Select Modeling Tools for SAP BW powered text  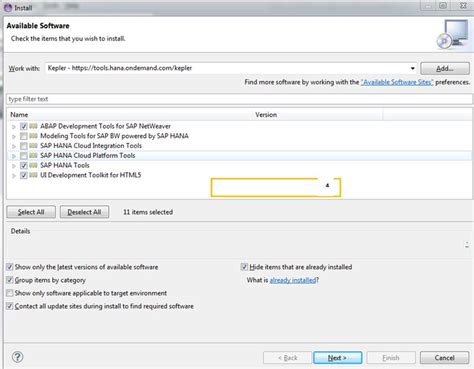click(114, 136)
